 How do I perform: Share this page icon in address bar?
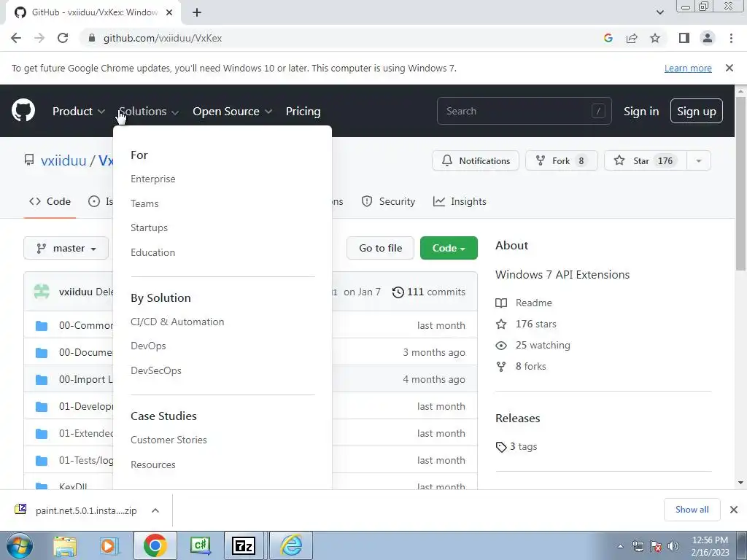[x=632, y=38]
